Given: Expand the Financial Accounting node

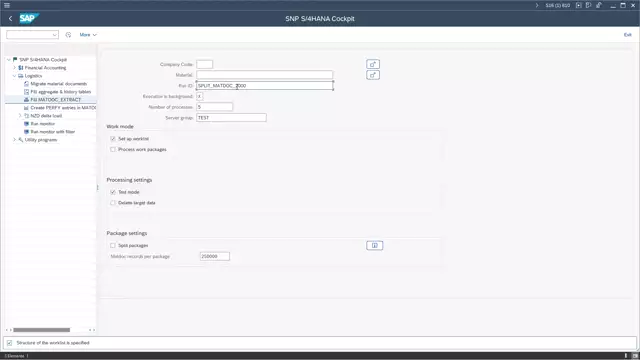Looking at the screenshot, I should pyautogui.click(x=14, y=68).
